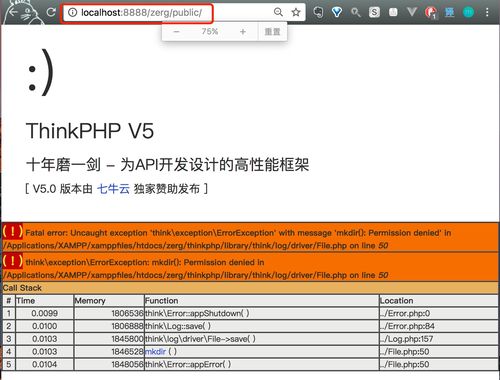
Task: Click the blue Chinese-character extension icon
Action: coord(449,13)
